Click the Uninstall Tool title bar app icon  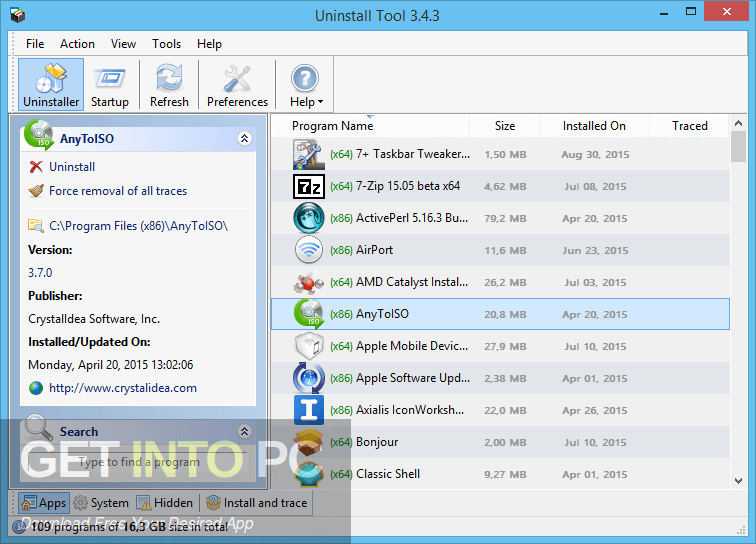(x=17, y=15)
